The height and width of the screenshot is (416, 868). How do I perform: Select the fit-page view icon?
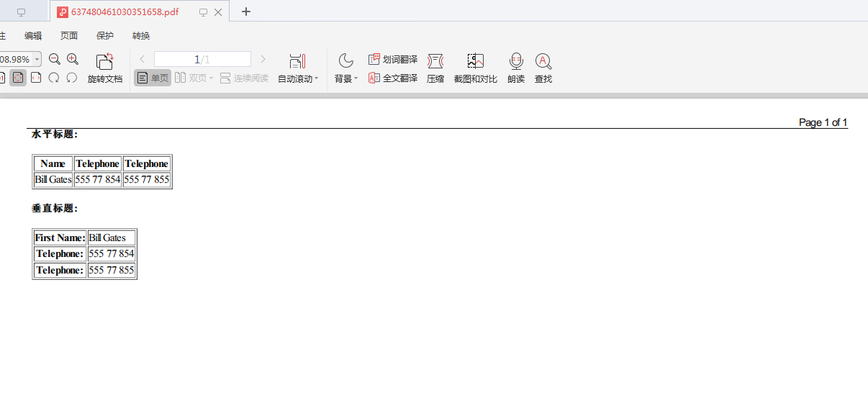(x=18, y=78)
